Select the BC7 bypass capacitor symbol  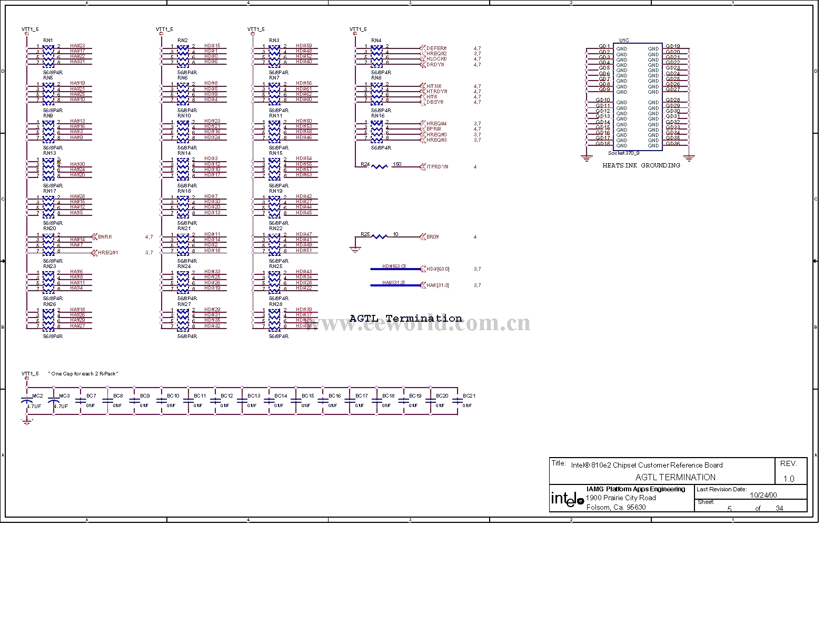point(81,401)
